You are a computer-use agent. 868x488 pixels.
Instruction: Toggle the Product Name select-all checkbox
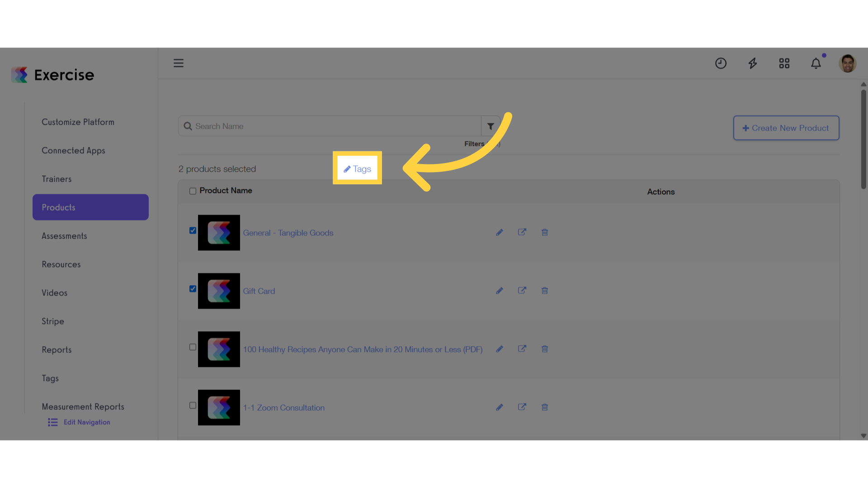(193, 191)
